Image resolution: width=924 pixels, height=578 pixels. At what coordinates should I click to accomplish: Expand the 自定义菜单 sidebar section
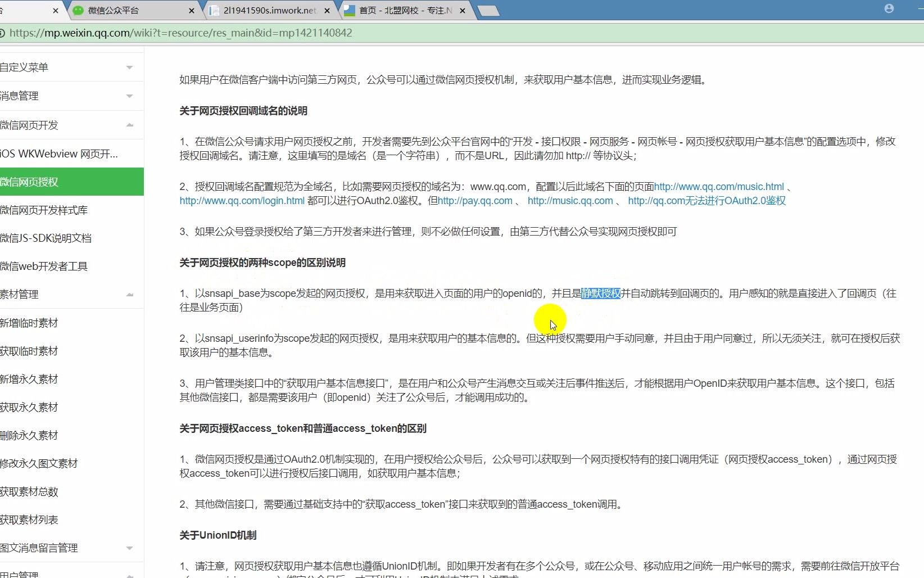click(x=130, y=67)
